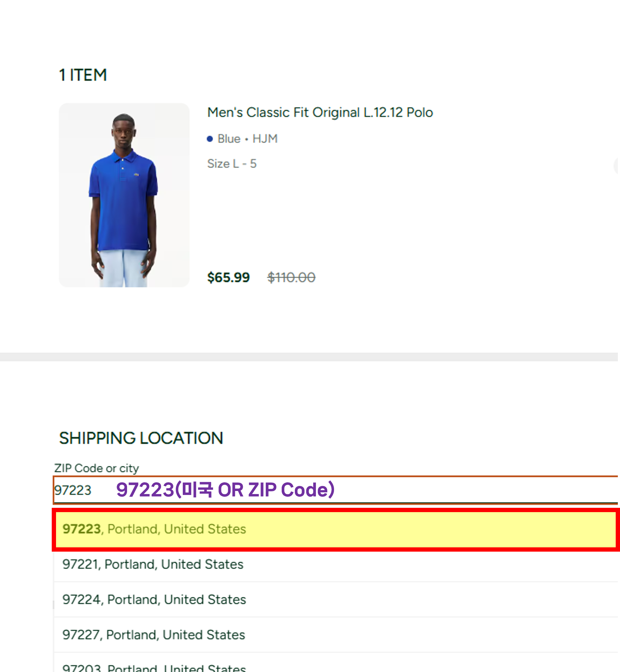The image size is (620, 672).
Task: Click the HJM color code text
Action: (x=265, y=139)
